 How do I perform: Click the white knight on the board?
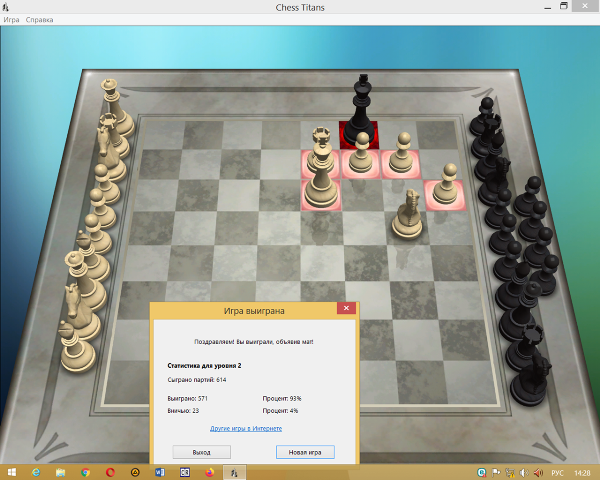(x=408, y=215)
